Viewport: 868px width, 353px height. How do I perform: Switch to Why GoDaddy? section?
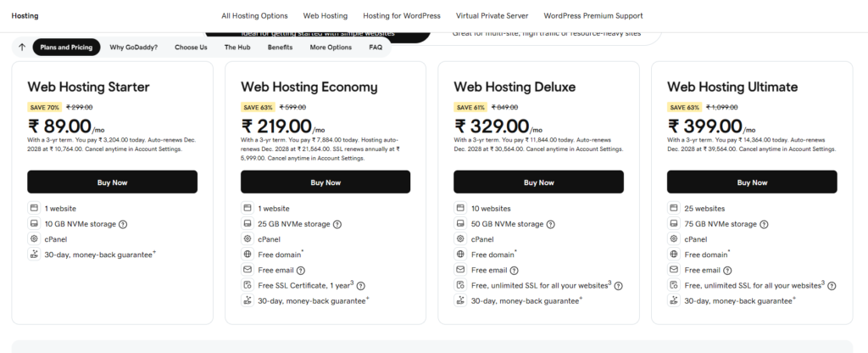[133, 48]
